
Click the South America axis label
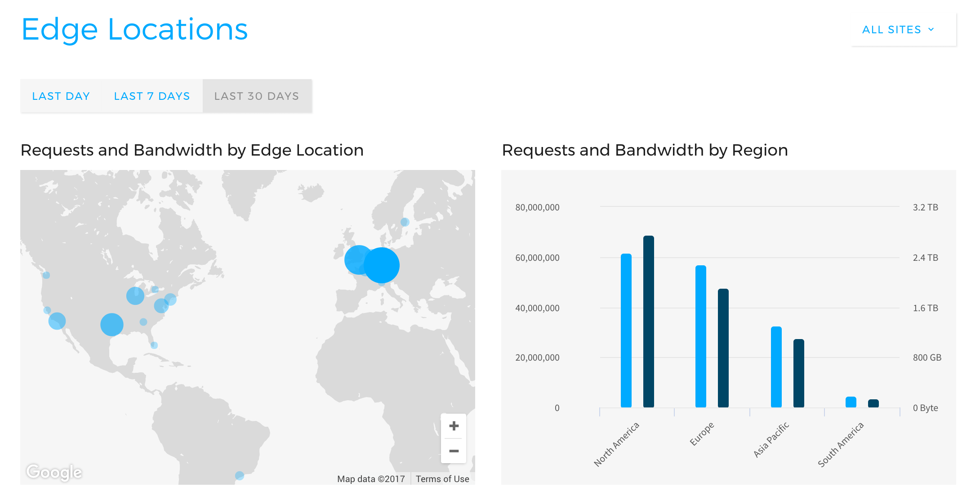[x=841, y=444]
